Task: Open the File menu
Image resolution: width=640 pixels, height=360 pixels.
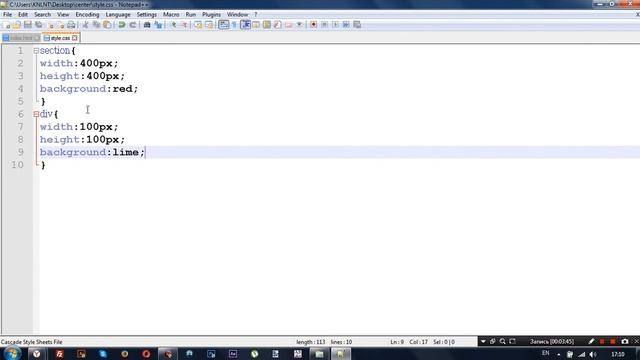Action: pyautogui.click(x=7, y=15)
